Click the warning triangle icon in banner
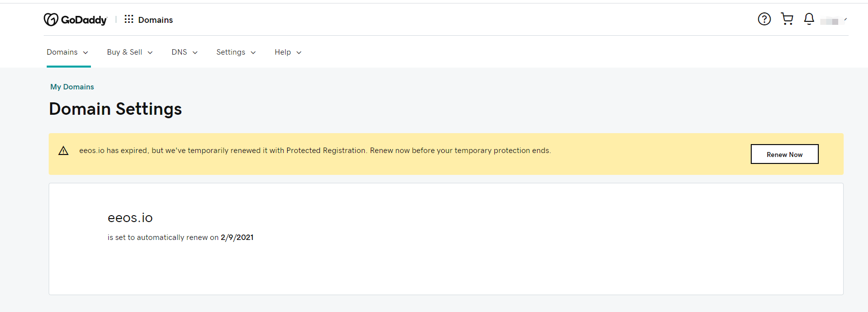The width and height of the screenshot is (868, 312). (x=64, y=151)
